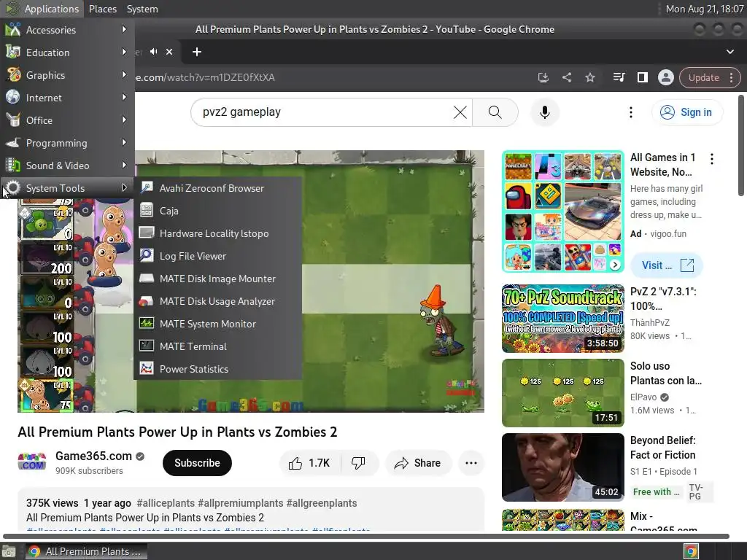The height and width of the screenshot is (560, 747).
Task: Click the install app icon in address bar
Action: point(543,77)
